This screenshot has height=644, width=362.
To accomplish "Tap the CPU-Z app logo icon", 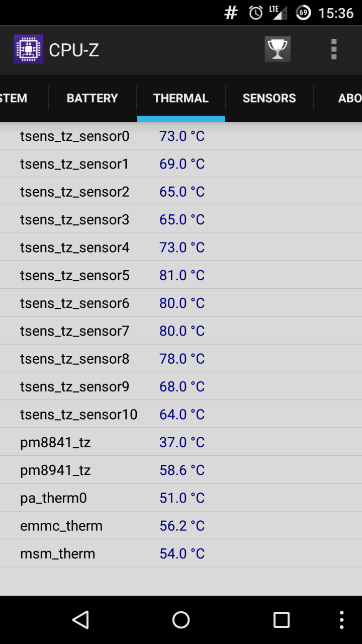I will [x=28, y=49].
